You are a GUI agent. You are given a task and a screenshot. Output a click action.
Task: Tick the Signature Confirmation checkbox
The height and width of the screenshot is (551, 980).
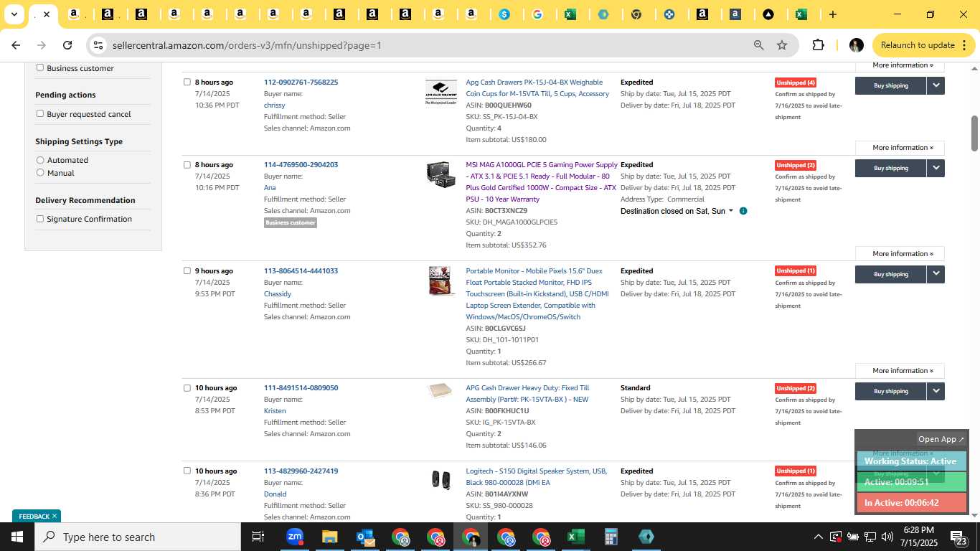(x=40, y=219)
